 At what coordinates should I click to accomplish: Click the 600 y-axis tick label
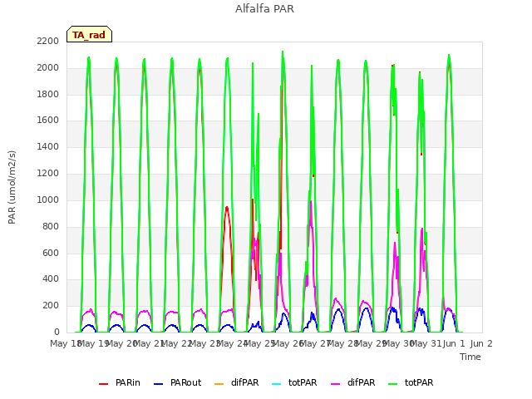coord(51,253)
